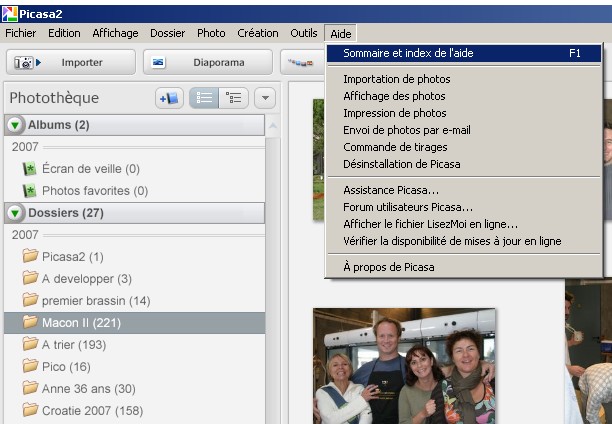Click the Anne 36 ans folder icon
This screenshot has height=424, width=612.
pos(30,388)
